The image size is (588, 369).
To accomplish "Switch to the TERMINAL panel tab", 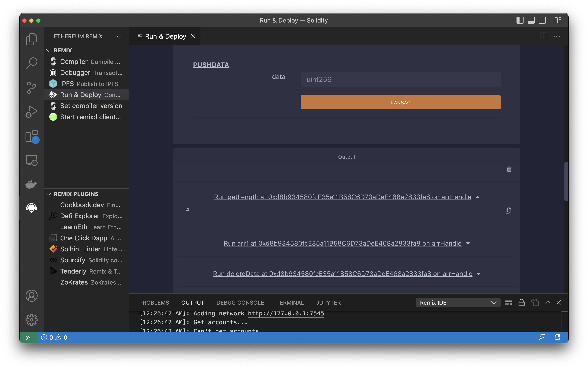I will click(290, 303).
